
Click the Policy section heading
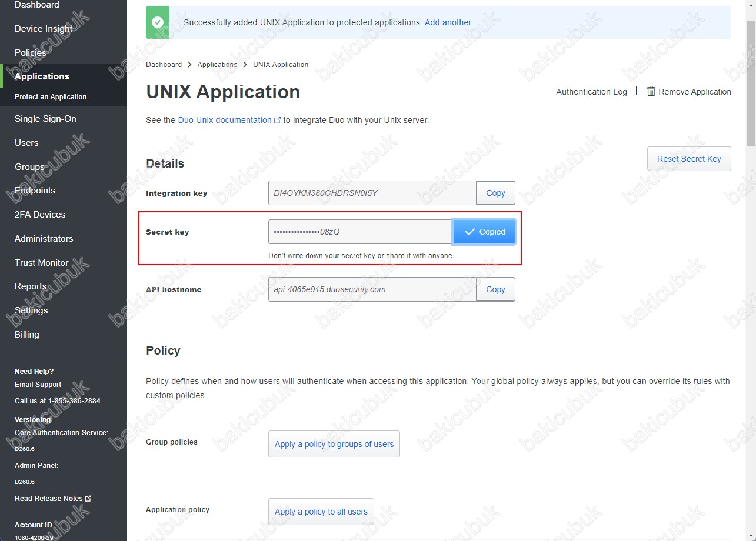point(163,350)
